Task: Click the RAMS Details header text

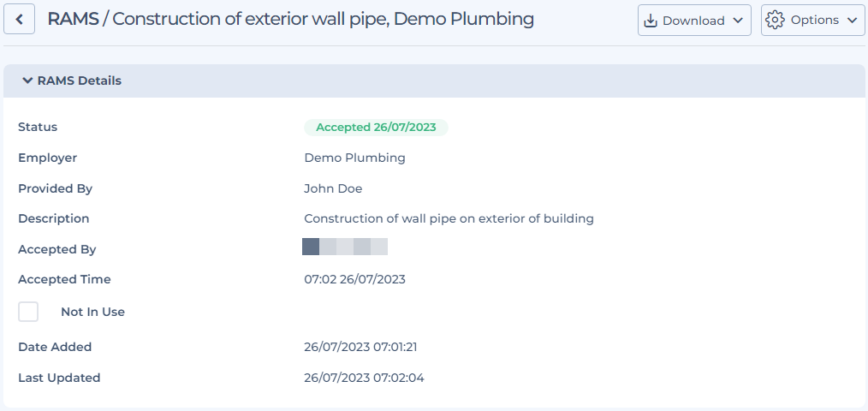Action: (x=79, y=80)
